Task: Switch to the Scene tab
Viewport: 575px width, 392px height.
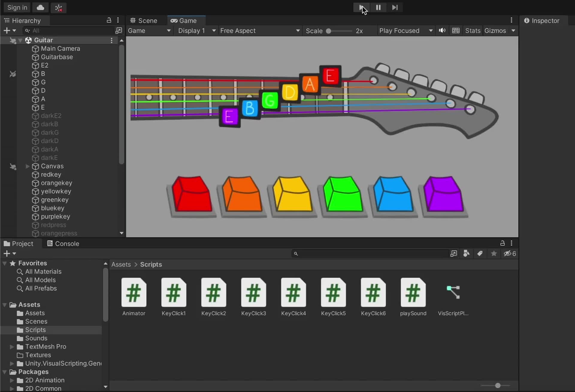Action: click(x=146, y=20)
